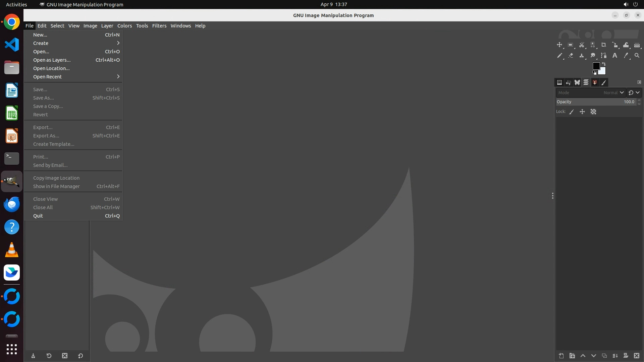Pick the Crop tool
Viewport: 644px width, 362px height.
[x=604, y=45]
